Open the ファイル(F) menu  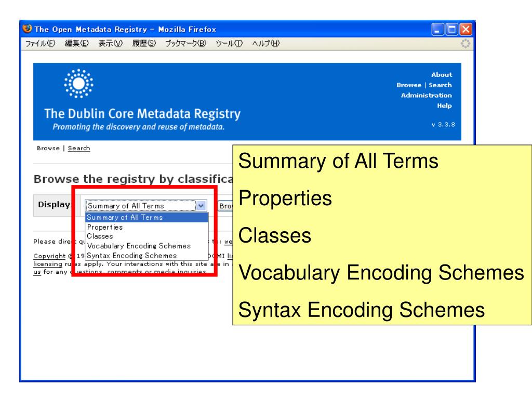pos(41,44)
